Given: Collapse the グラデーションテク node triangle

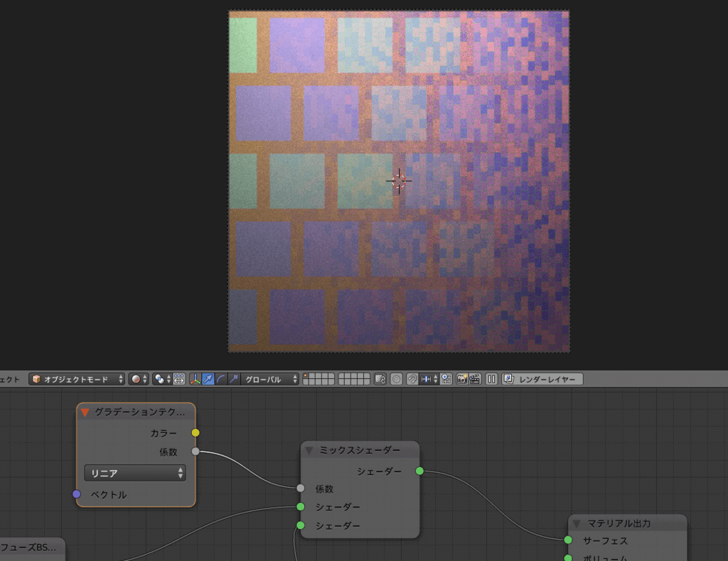Looking at the screenshot, I should 85,412.
